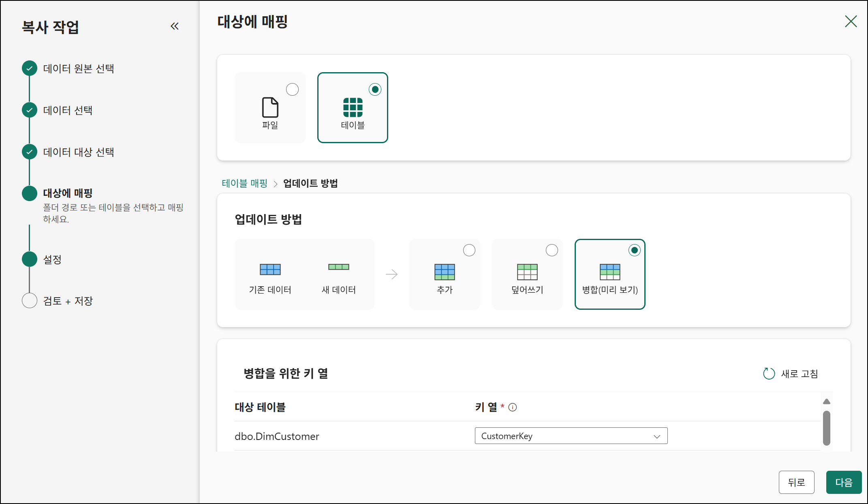The image size is (868, 504).
Task: Open the 설정 step in the wizard
Action: point(52,260)
